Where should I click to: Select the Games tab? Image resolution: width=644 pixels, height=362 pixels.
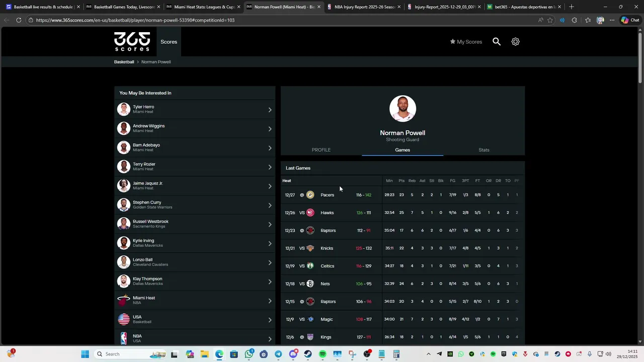pos(403,150)
